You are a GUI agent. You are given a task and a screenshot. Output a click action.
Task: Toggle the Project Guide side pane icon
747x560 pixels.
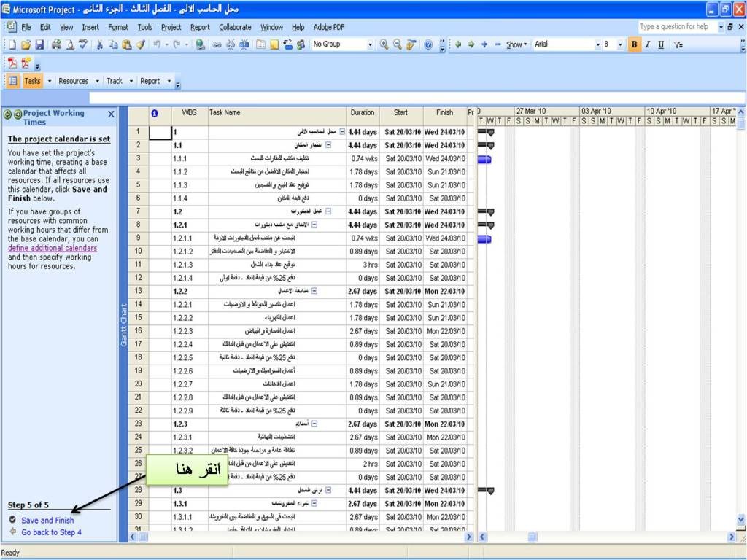click(13, 81)
